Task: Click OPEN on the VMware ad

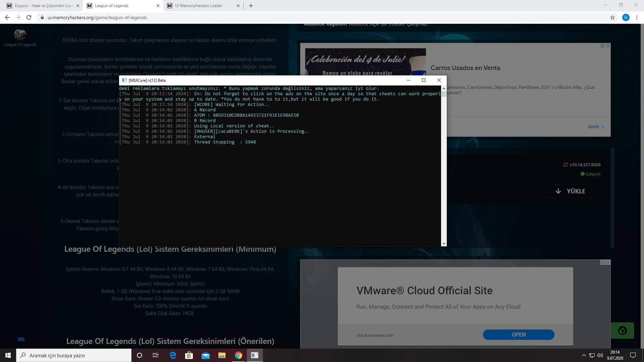Action: pos(519,335)
